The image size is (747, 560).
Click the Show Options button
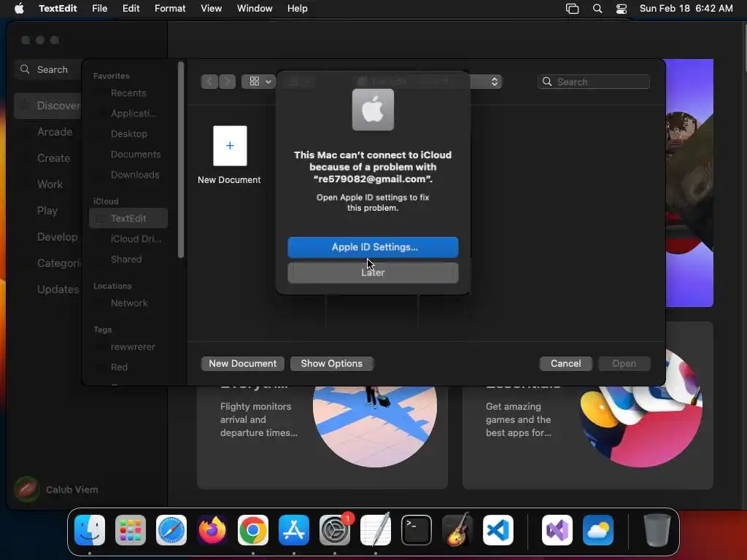332,363
